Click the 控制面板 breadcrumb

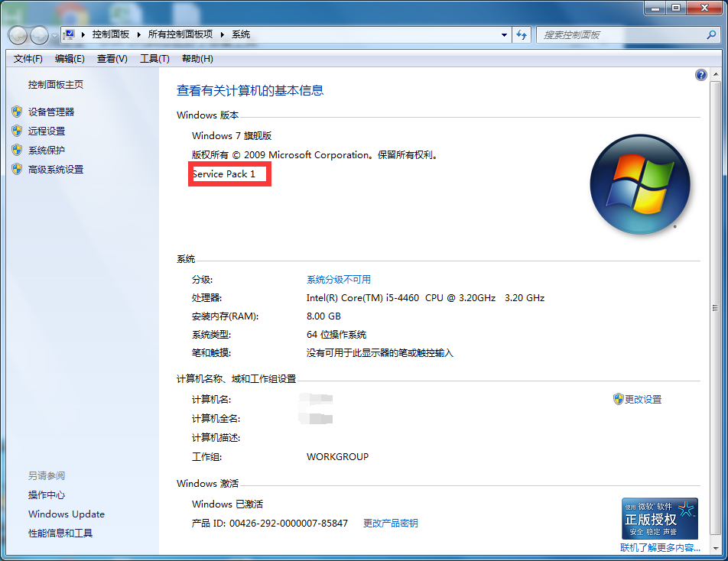(110, 34)
